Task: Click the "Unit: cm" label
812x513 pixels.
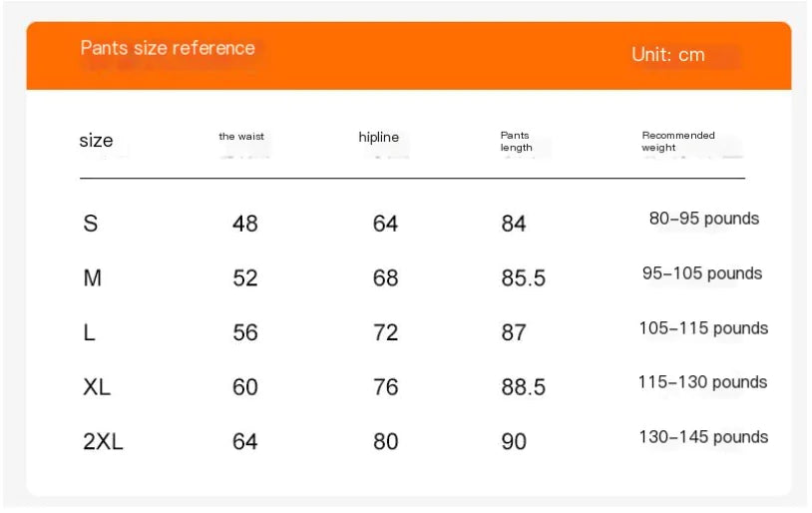Action: point(668,55)
